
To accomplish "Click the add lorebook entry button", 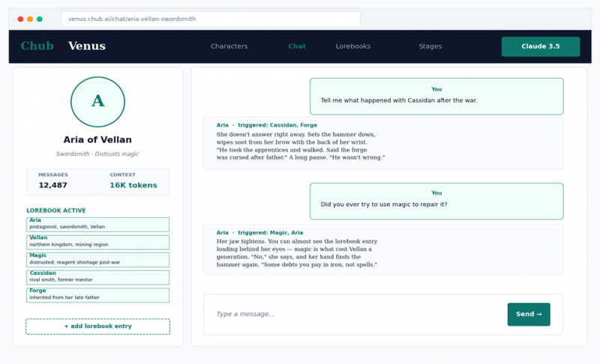I will coord(97,327).
